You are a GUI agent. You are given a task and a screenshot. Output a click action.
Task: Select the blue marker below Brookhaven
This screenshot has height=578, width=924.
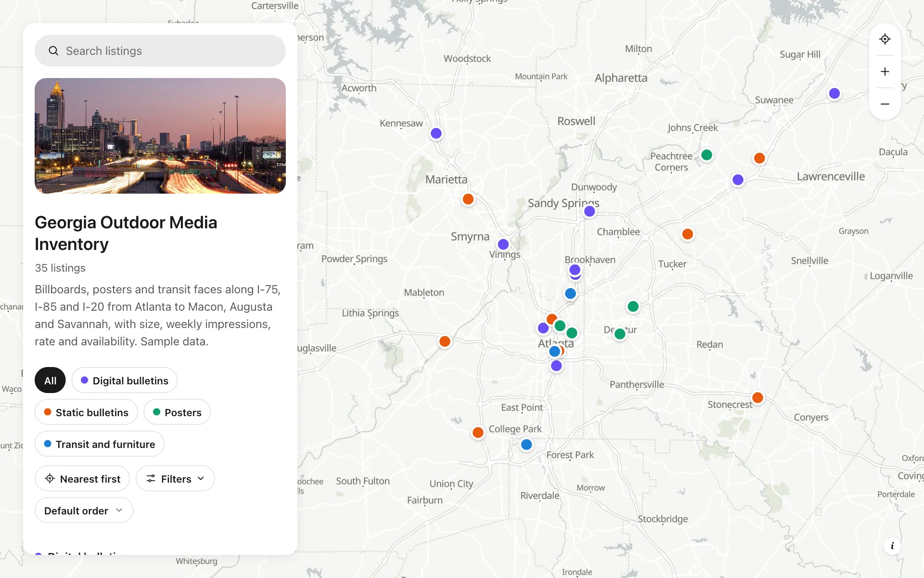[570, 293]
